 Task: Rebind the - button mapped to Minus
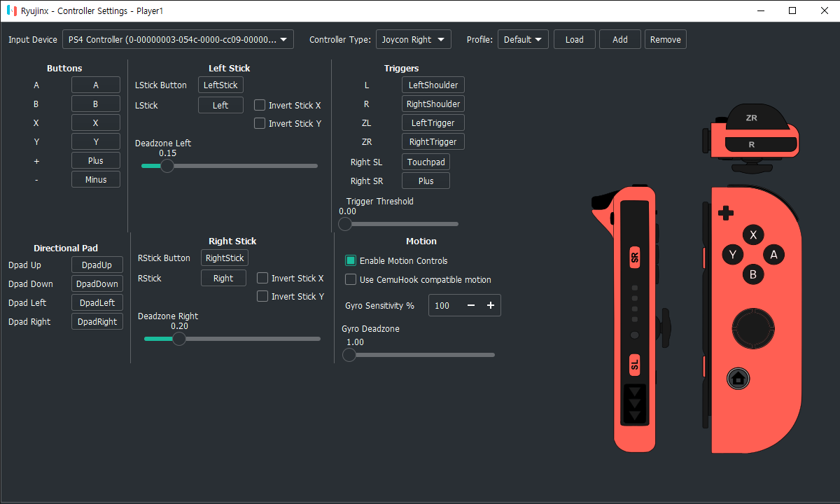point(96,179)
